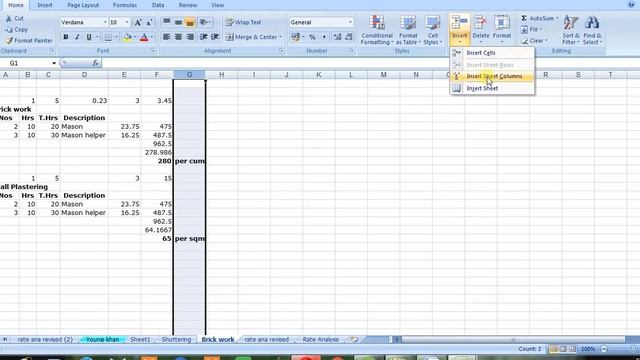The width and height of the screenshot is (640, 360).
Task: Choose Insert Cells menu entry
Action: click(x=492, y=53)
